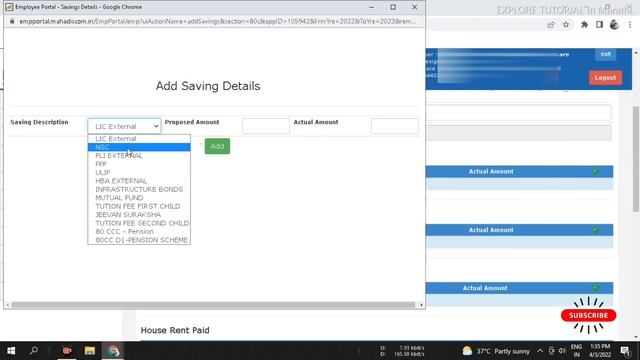The image size is (640, 360).
Task: Select ULIP saving option
Action: [x=139, y=172]
